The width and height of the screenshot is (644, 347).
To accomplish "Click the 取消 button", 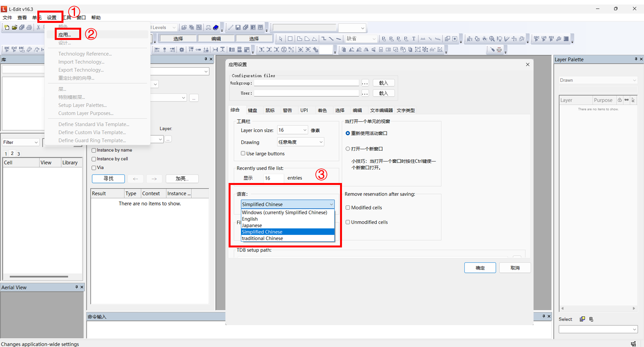I will [x=515, y=268].
